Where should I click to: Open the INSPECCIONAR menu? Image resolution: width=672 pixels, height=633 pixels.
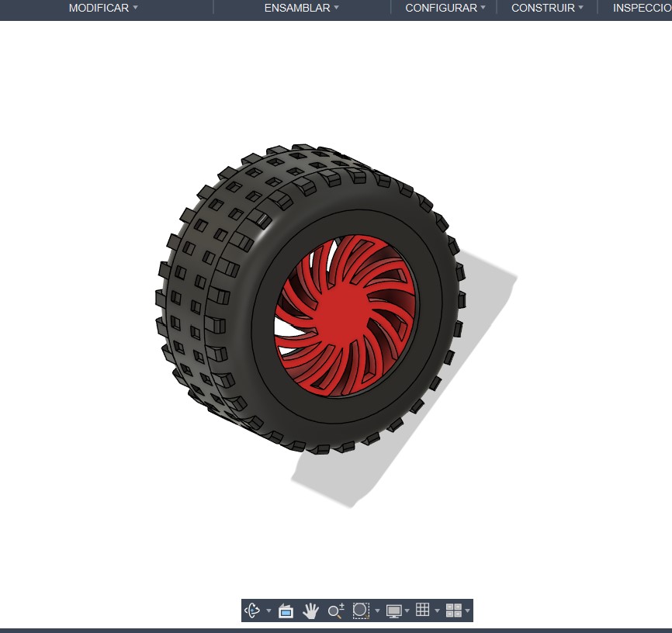[x=642, y=8]
